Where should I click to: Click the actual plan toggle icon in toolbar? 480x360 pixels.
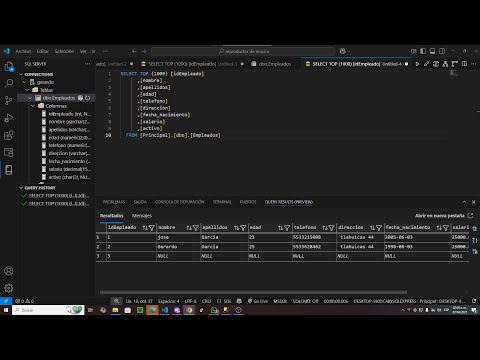pyautogui.click(x=454, y=64)
